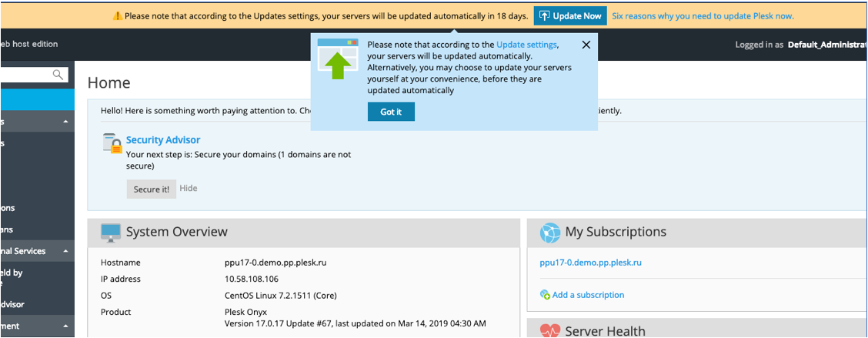The width and height of the screenshot is (868, 338).
Task: Open the Security Advisor link
Action: pyautogui.click(x=163, y=140)
